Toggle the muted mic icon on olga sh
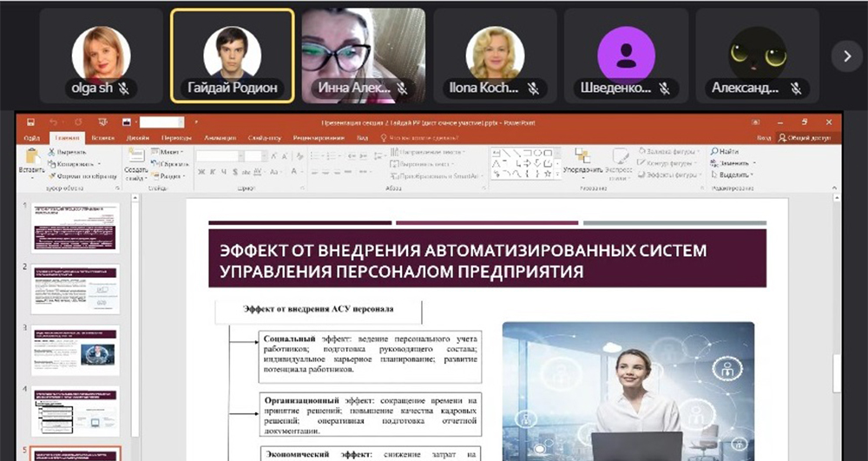 pyautogui.click(x=124, y=89)
